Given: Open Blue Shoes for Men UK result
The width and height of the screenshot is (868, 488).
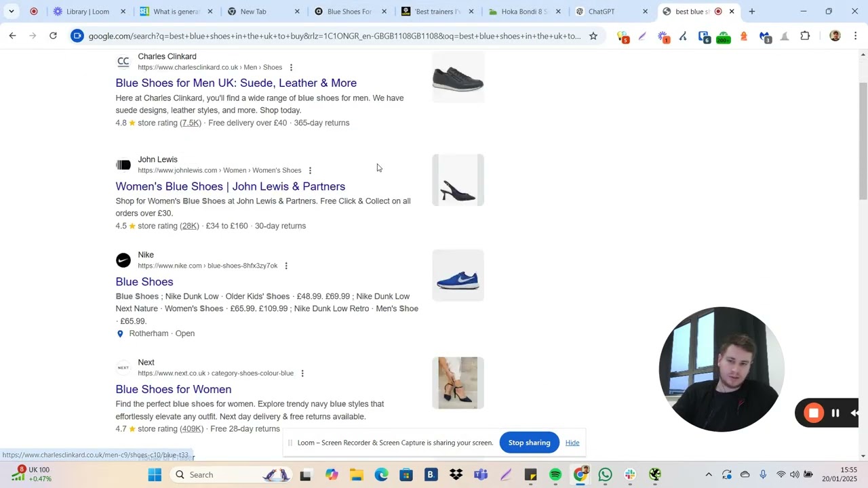Looking at the screenshot, I should (236, 83).
